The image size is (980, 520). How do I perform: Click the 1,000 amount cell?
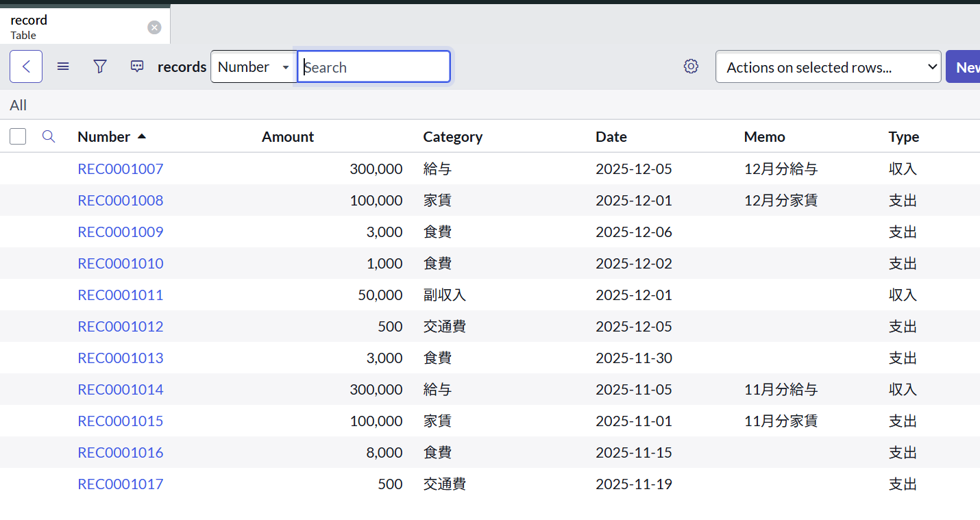(x=384, y=263)
